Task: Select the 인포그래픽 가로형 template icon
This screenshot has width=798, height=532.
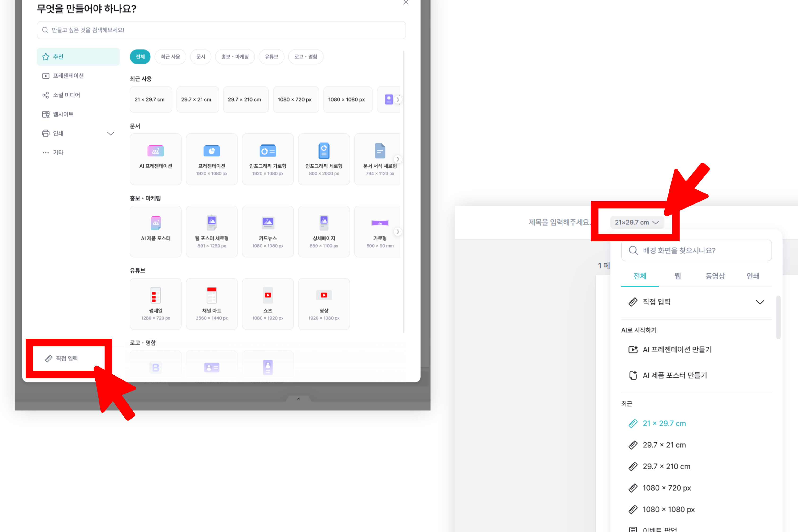Action: (268, 151)
